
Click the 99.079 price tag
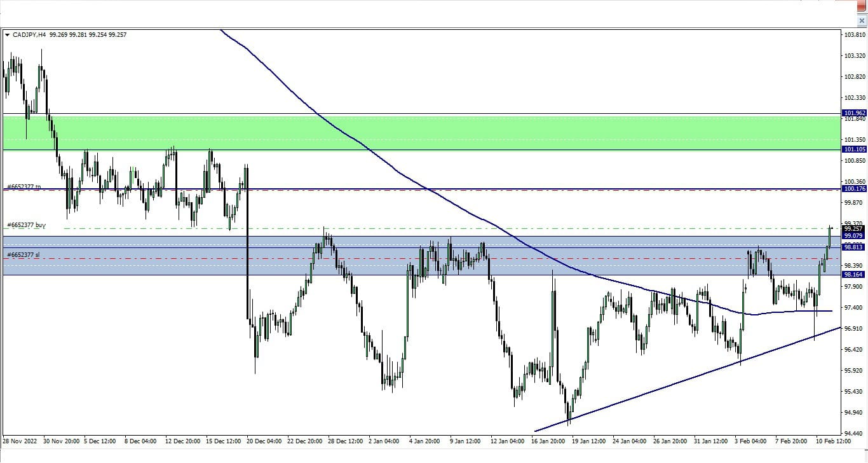(854, 236)
